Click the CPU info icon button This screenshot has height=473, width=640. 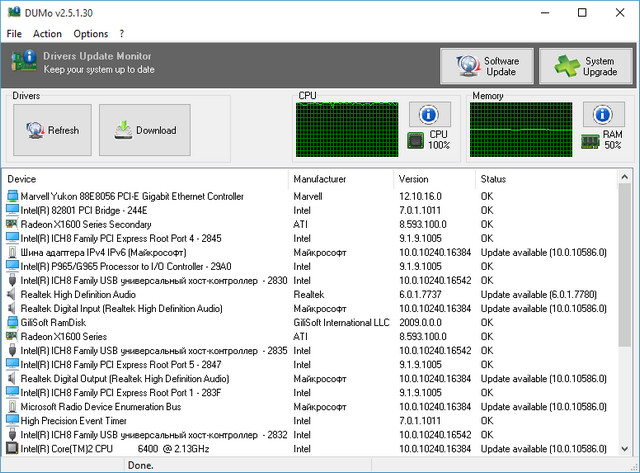tap(430, 114)
